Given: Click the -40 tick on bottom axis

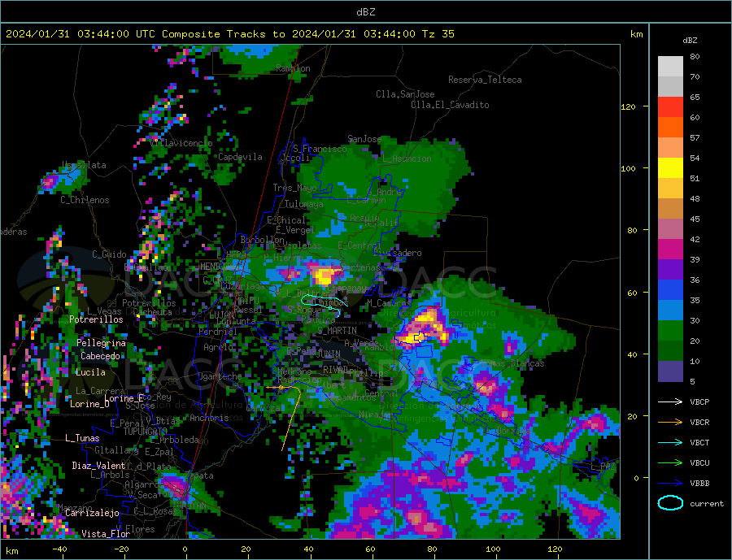Looking at the screenshot, I should point(59,549).
